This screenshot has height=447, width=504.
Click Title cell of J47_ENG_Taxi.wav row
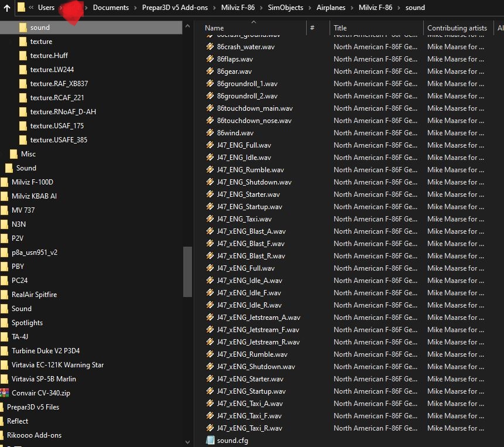coord(375,219)
